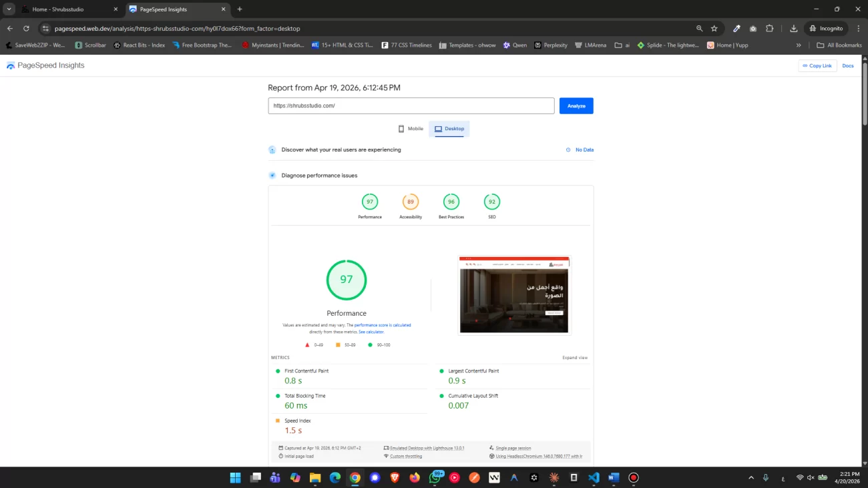Go back with the browser back arrow
Screen dimensions: 868x488
point(10,29)
